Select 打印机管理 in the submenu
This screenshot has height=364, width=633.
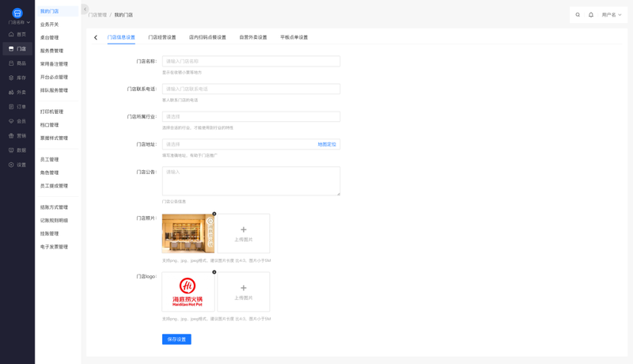pos(52,112)
